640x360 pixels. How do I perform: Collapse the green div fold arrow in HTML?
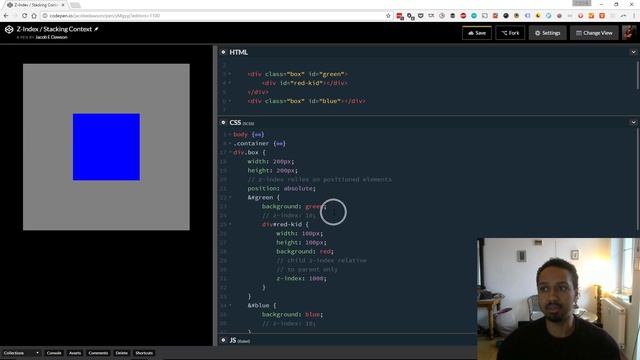pyautogui.click(x=230, y=74)
